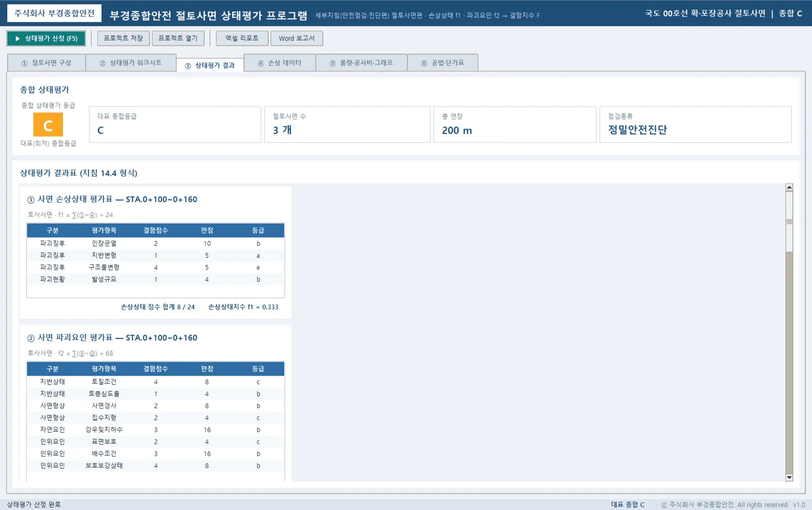Click the 절토사면 수 card showing 3 개
Screen dimensions: 812x510
click(x=348, y=124)
